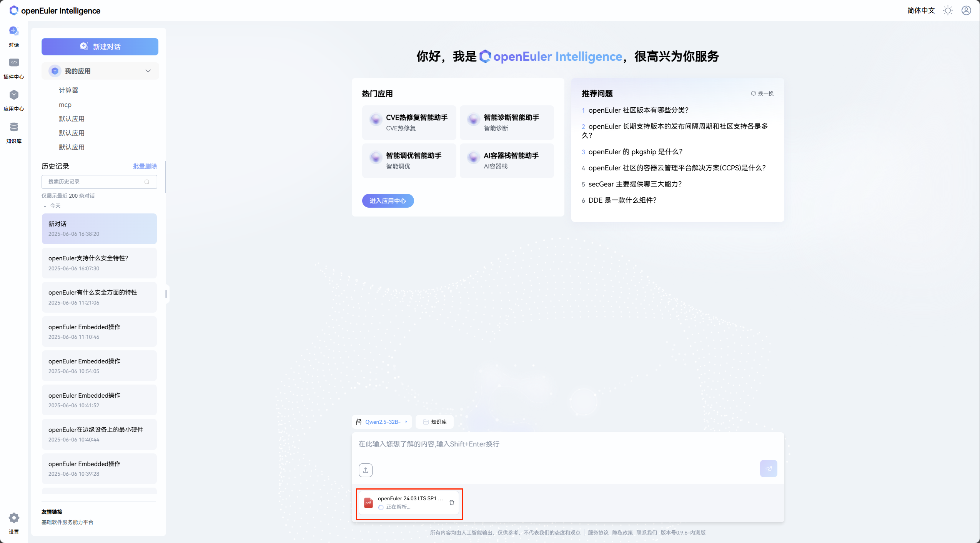This screenshot has height=543, width=980.
Task: Click the 新建对话 button
Action: (x=100, y=47)
